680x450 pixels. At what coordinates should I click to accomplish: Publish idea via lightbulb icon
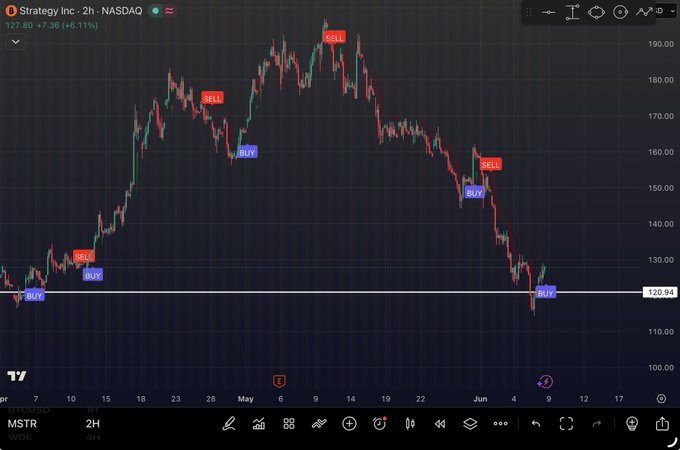coord(632,424)
